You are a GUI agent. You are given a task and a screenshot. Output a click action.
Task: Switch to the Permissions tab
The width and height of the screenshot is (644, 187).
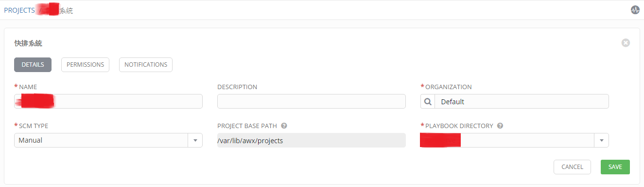click(x=85, y=65)
